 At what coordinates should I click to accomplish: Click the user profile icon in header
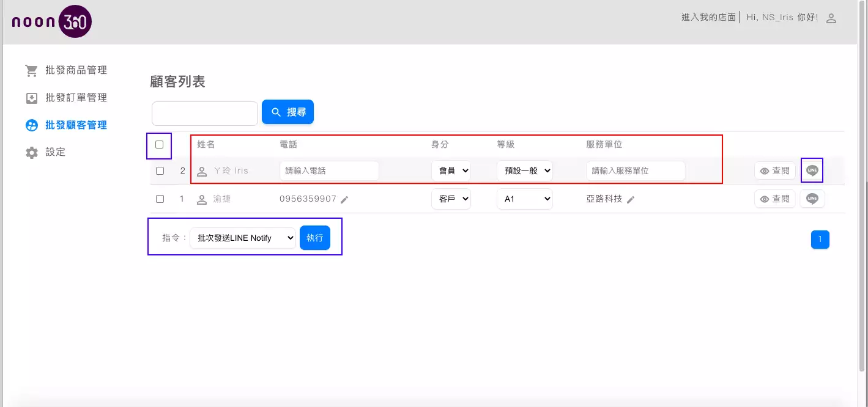(x=831, y=18)
